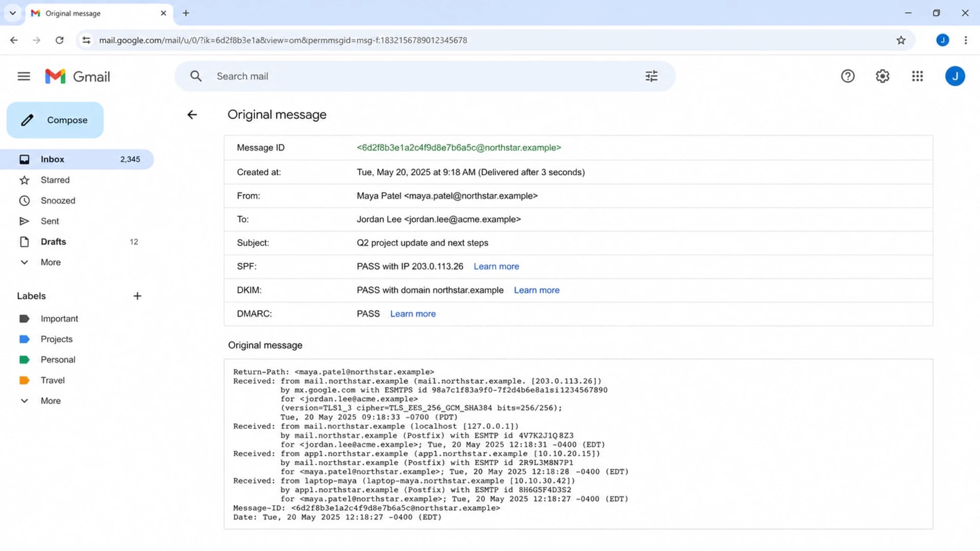
Task: Open the Snoozed folder
Action: tap(77, 201)
